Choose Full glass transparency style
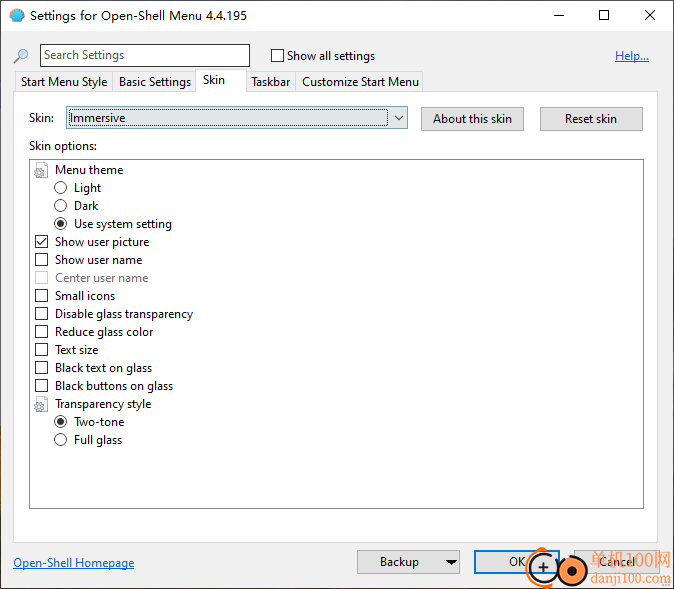 pos(61,440)
